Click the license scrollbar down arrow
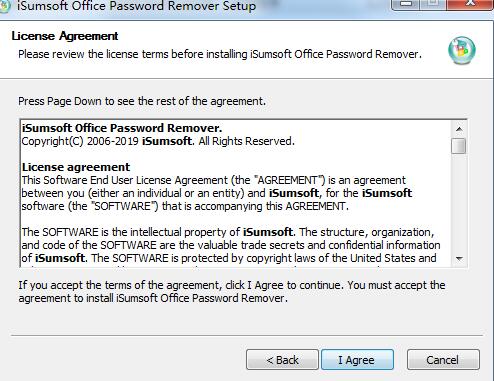The height and width of the screenshot is (381, 494). pyautogui.click(x=459, y=259)
